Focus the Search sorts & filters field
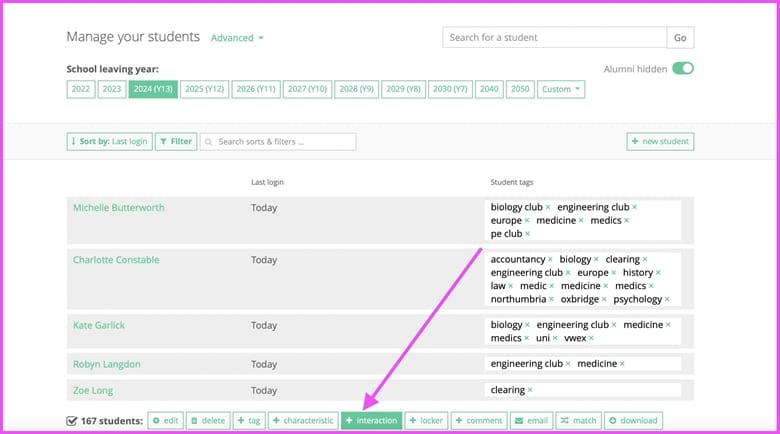This screenshot has height=434, width=780. [278, 142]
